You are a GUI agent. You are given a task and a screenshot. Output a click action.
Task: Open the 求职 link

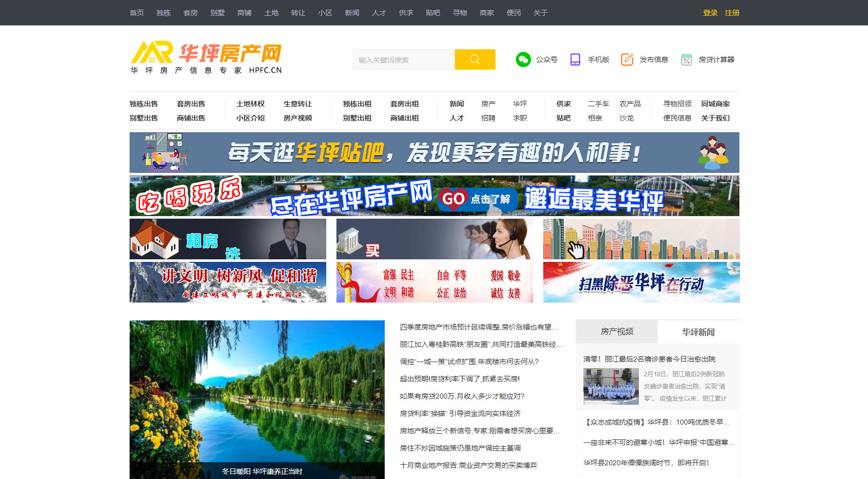520,118
